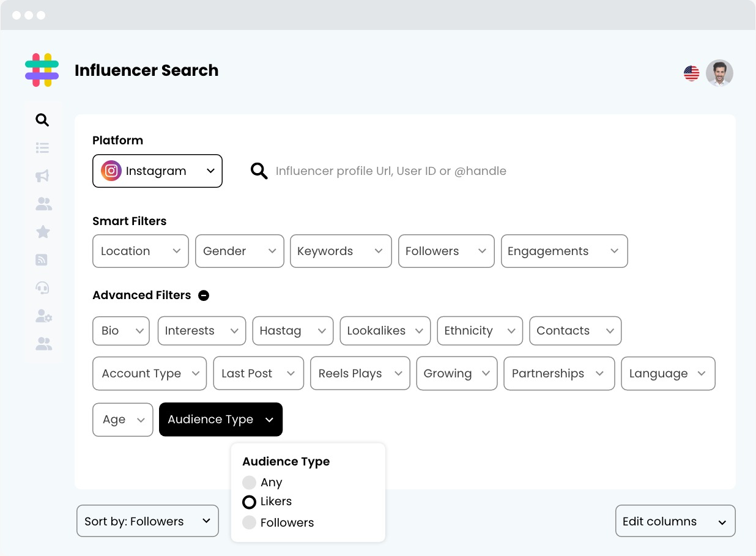This screenshot has height=556, width=756.
Task: Open the Sort by: Followers dropdown
Action: click(147, 521)
